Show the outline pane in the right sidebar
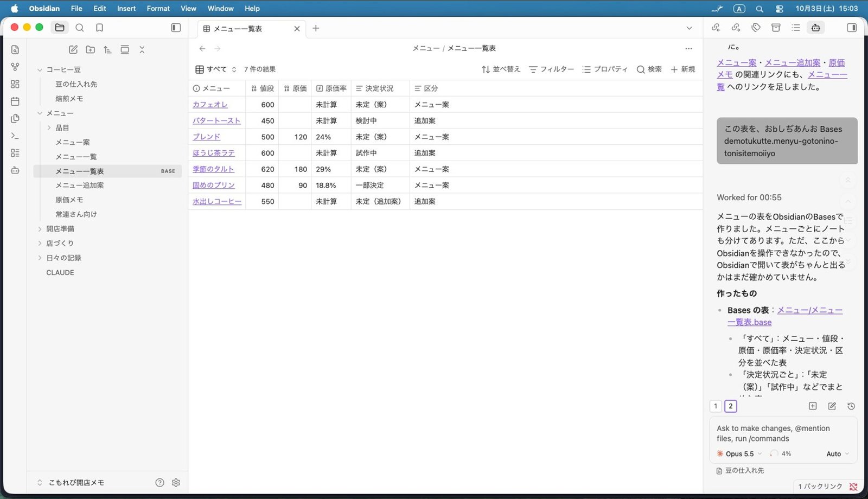868x499 pixels. [796, 28]
